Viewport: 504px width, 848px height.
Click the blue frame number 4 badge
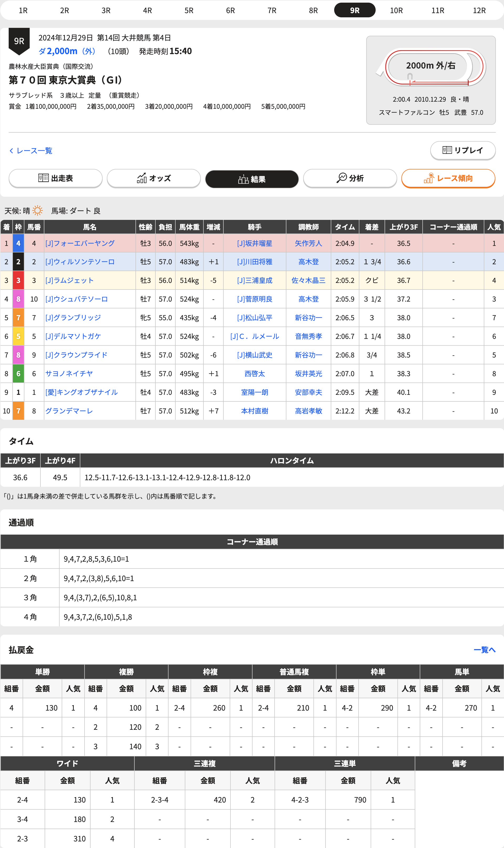[x=18, y=243]
